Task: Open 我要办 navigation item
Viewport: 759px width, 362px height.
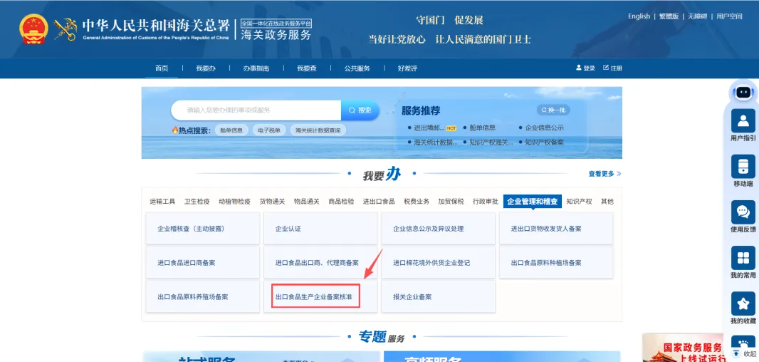Action: click(206, 68)
